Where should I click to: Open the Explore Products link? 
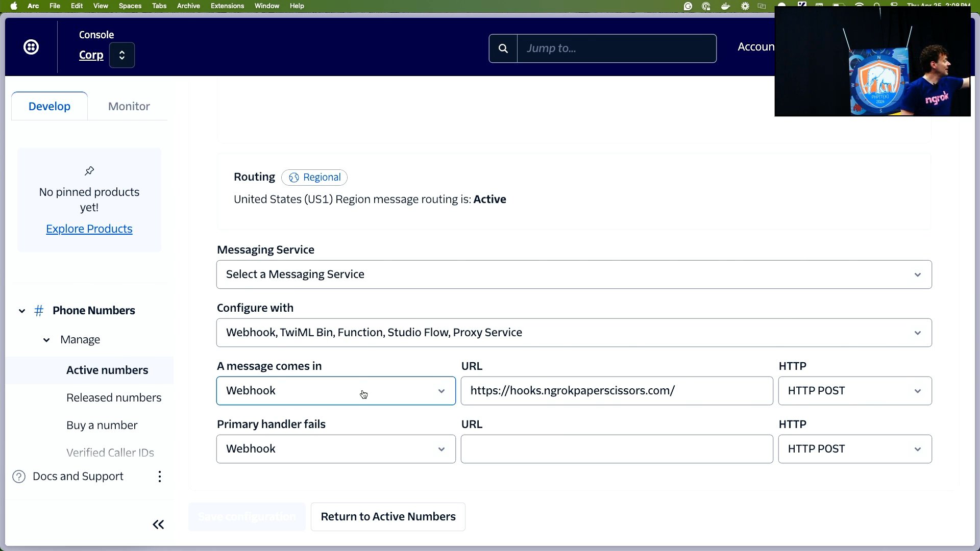(x=89, y=229)
